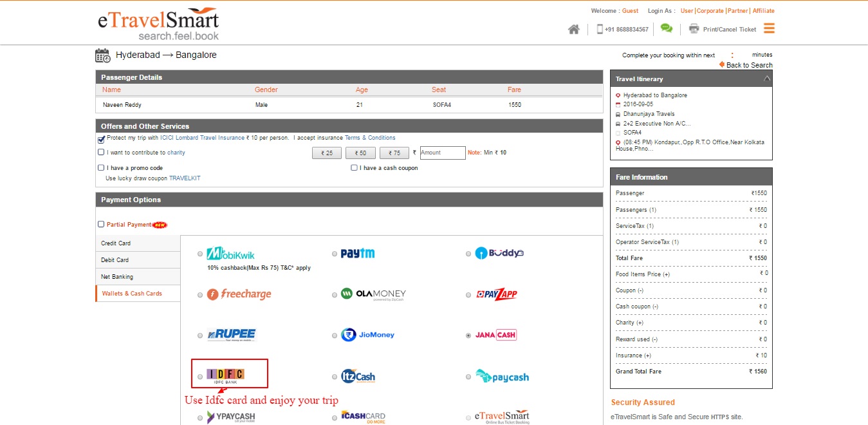Image resolution: width=868 pixels, height=425 pixels.
Task: Open insurance Terms & Conditions link
Action: click(370, 138)
